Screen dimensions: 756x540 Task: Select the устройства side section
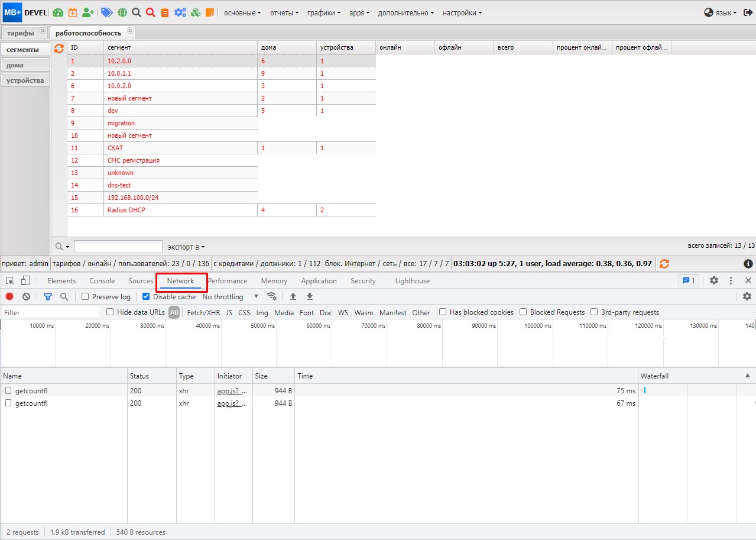[25, 80]
